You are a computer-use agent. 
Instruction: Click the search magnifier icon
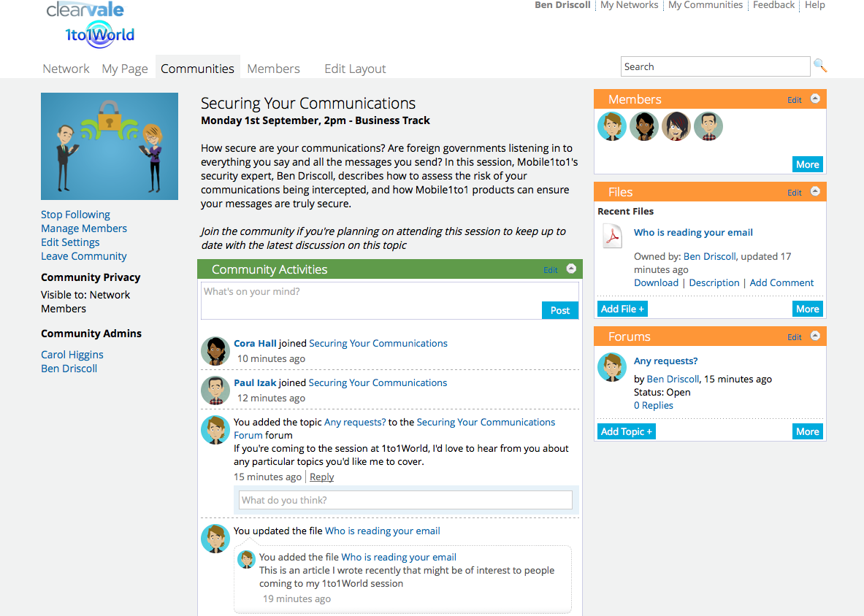click(x=820, y=66)
